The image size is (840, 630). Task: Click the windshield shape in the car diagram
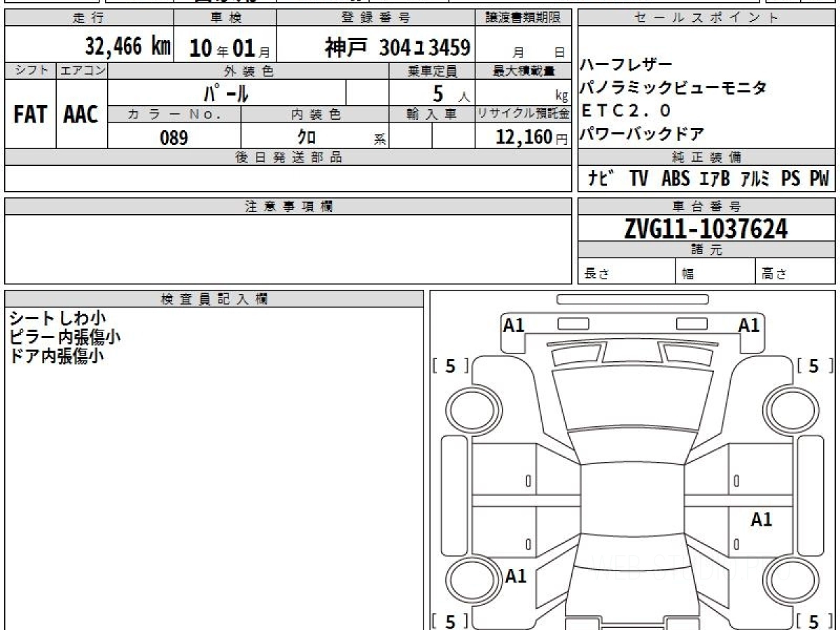tap(631, 399)
